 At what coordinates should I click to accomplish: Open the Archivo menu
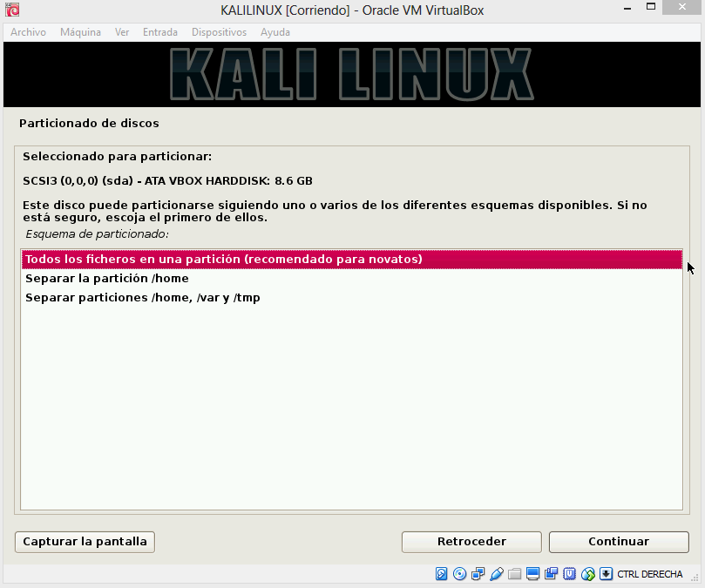point(28,32)
